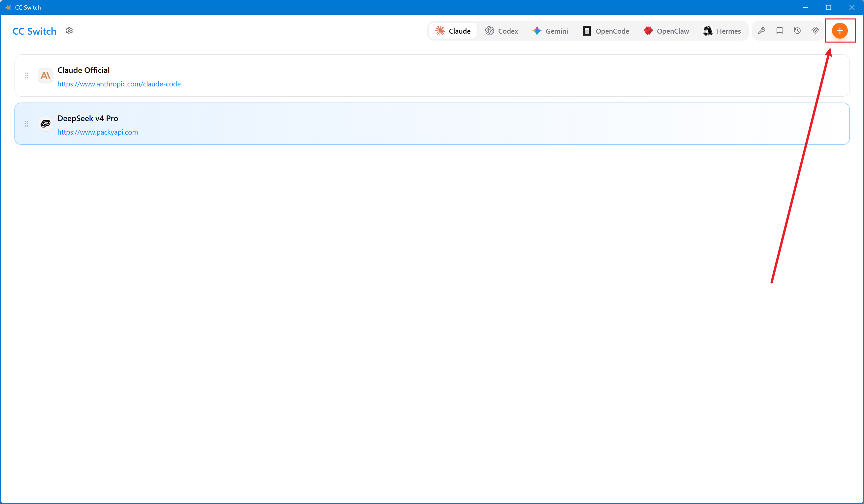Select the DeepSeek v4 Pro provider name
Screen dimensions: 864x504
pos(88,118)
